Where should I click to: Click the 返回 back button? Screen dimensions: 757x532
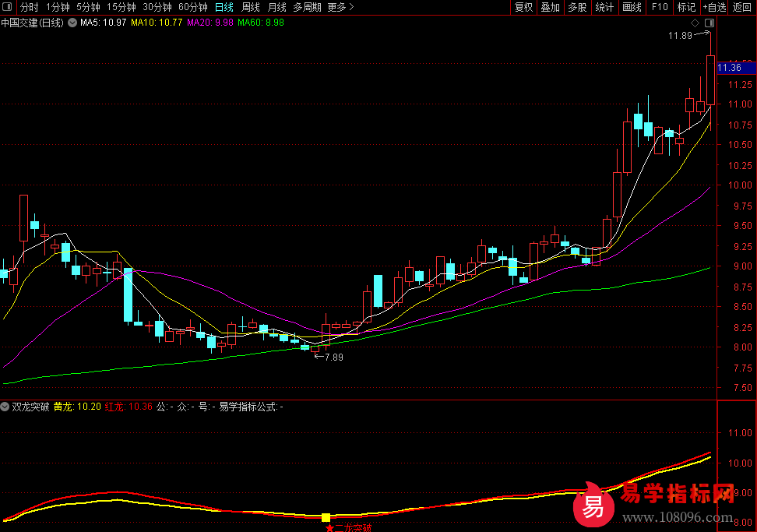coord(742,7)
